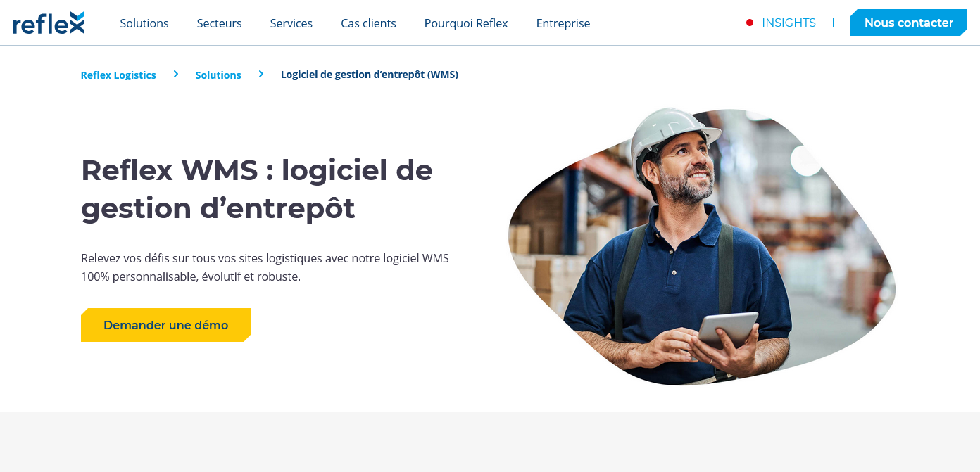
Task: Click the paragraph starting with Relevez vos défis
Action: (x=265, y=267)
